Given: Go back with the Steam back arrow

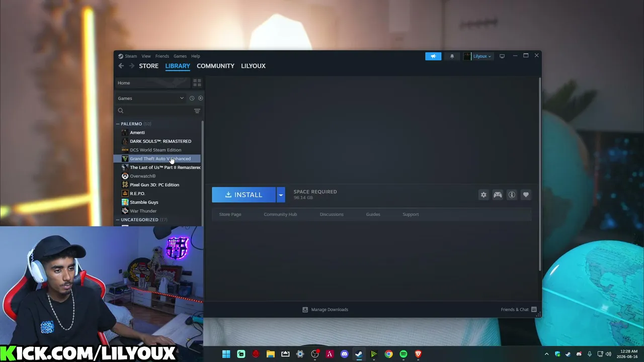Looking at the screenshot, I should coord(121,66).
